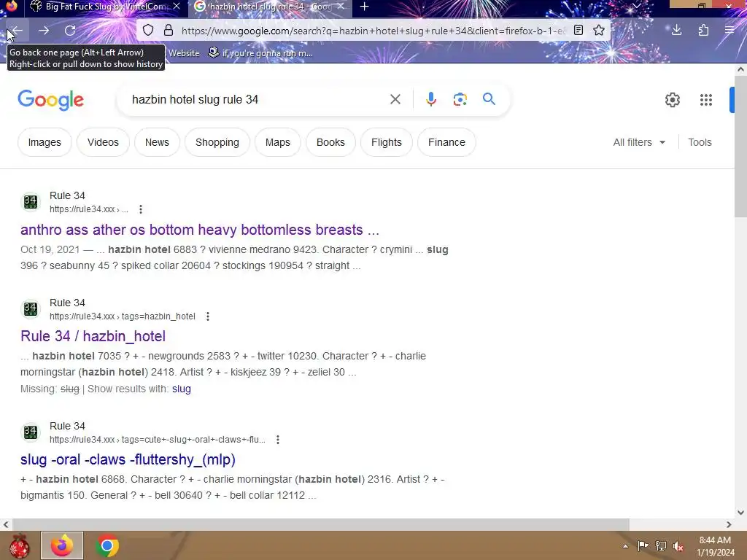Go back one page in Firefox

[x=17, y=31]
